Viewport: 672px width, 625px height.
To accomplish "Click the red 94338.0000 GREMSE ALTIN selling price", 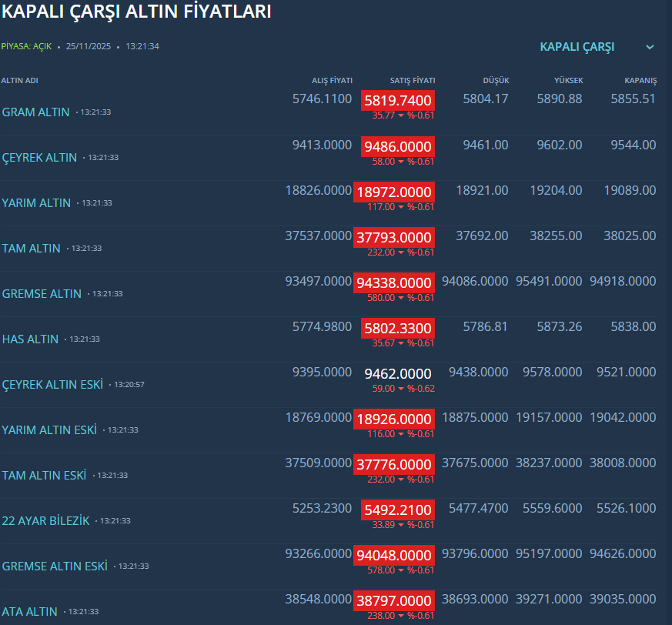I will tap(393, 282).
